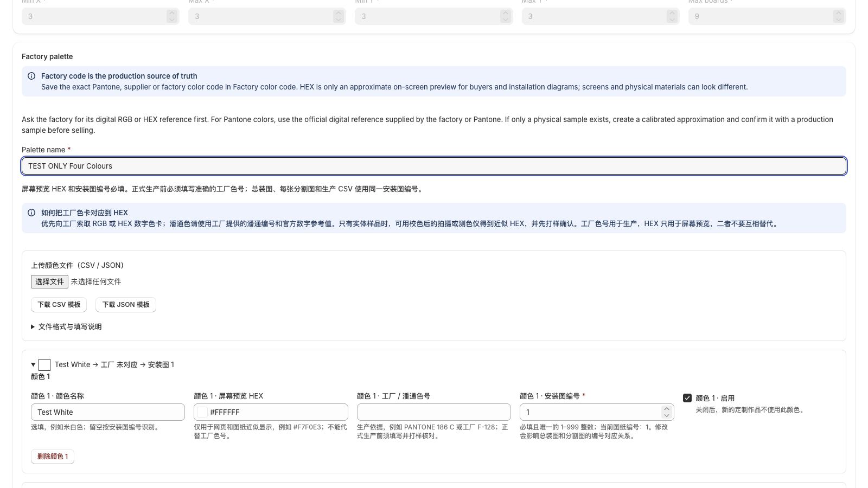This screenshot has height=488, width=868.
Task: Focus the Palette name field
Action: [x=434, y=166]
